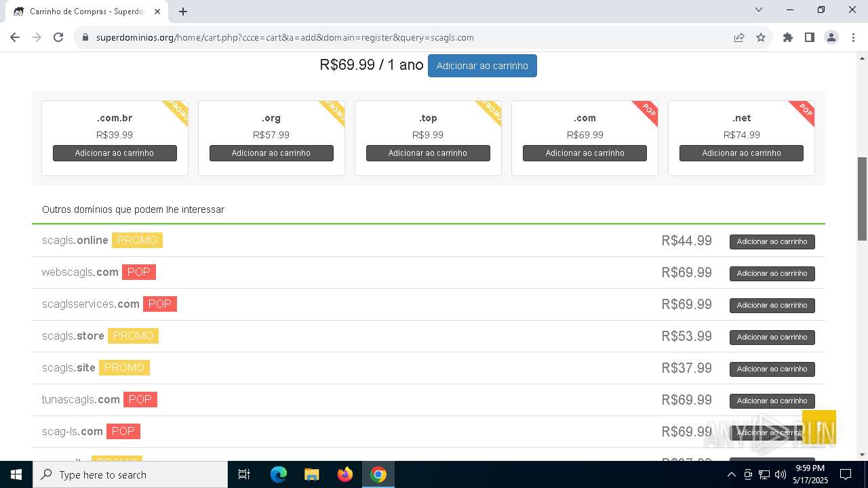Select scaglsservices.com domain name text
The image size is (868, 488).
91,304
